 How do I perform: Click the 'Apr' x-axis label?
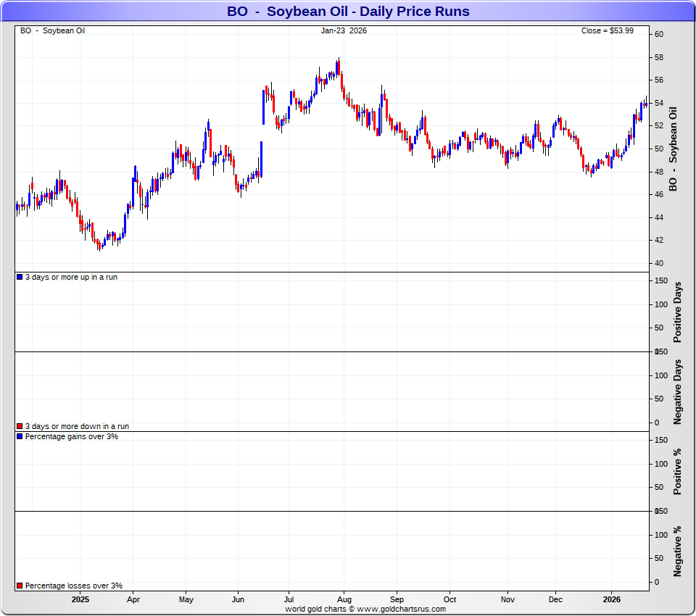tap(133, 599)
